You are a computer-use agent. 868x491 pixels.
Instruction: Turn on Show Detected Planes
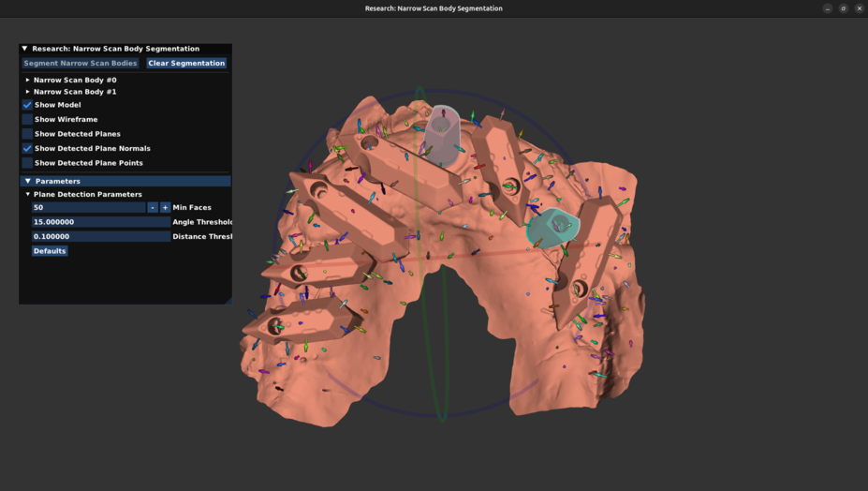point(27,134)
